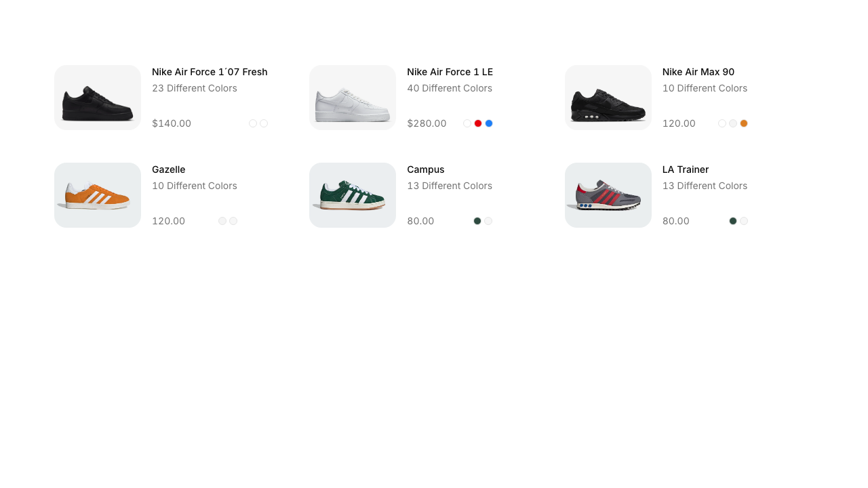
Task: Open the Nike Air Force 1 '07 Fresh product
Action: (210, 72)
